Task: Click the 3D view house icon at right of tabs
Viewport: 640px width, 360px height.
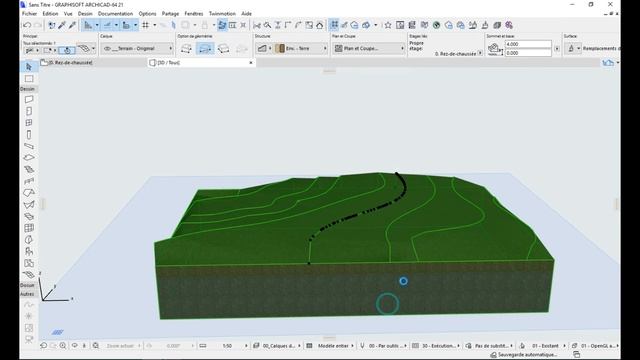Action: pyautogui.click(x=608, y=63)
